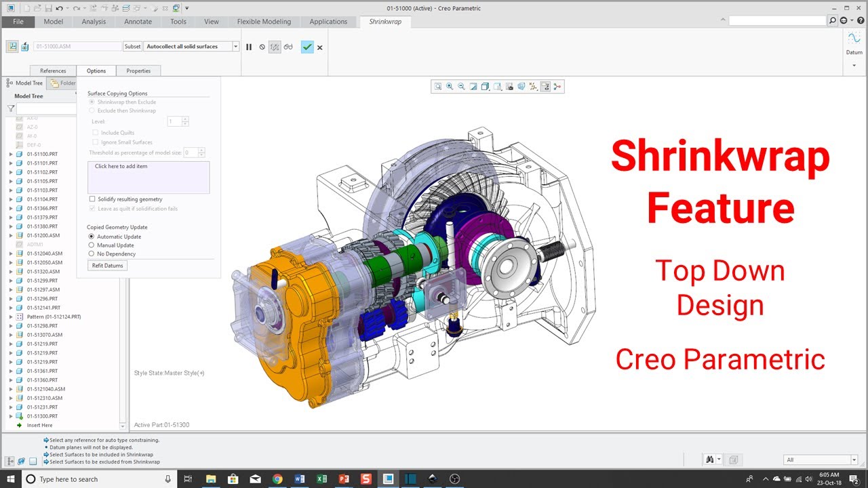This screenshot has height=488, width=868.
Task: Open selection filter All dropdown
Action: click(854, 460)
